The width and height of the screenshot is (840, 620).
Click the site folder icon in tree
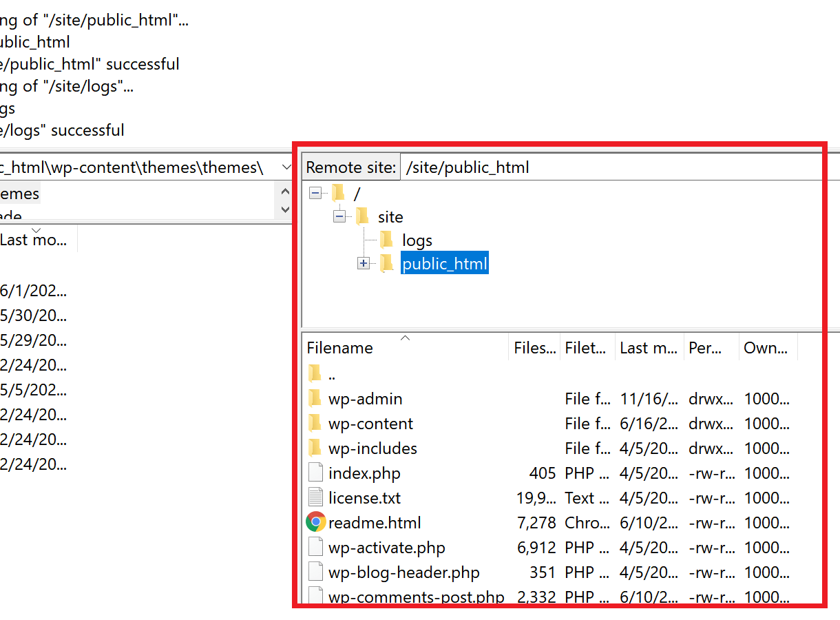click(363, 216)
